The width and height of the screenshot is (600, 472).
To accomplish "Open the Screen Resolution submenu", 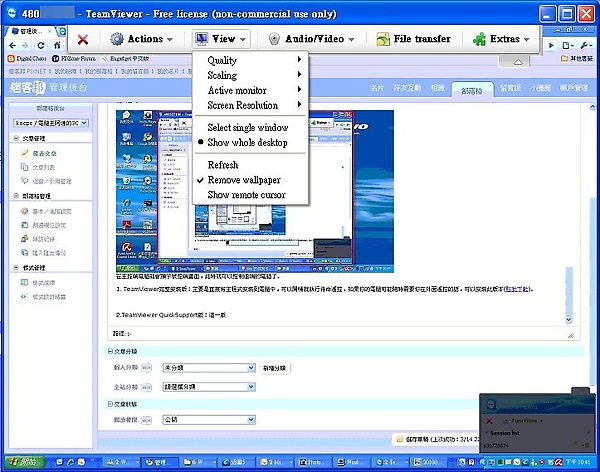I will [250, 105].
